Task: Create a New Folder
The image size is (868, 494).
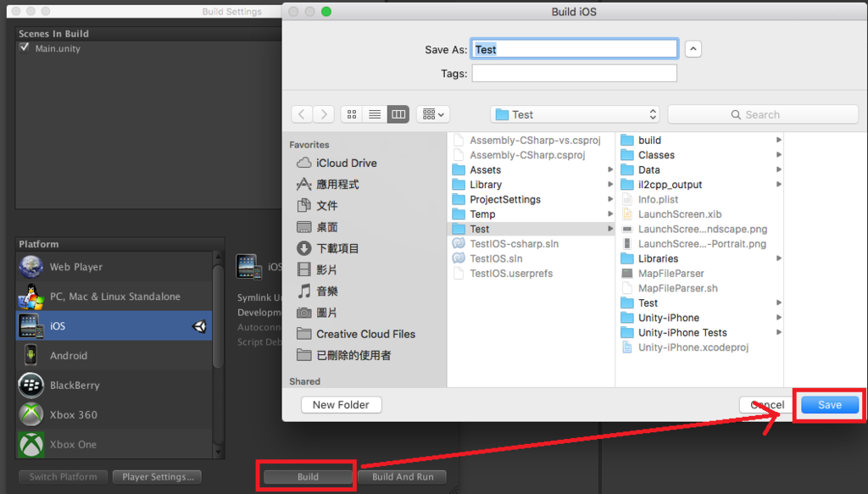Action: coord(341,405)
